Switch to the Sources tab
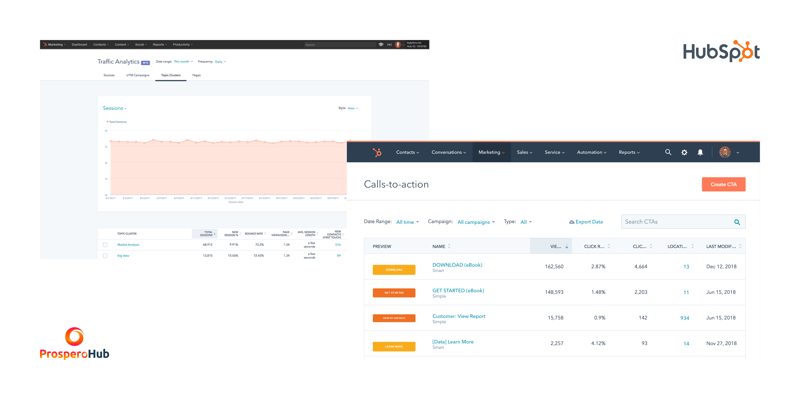 [x=109, y=76]
